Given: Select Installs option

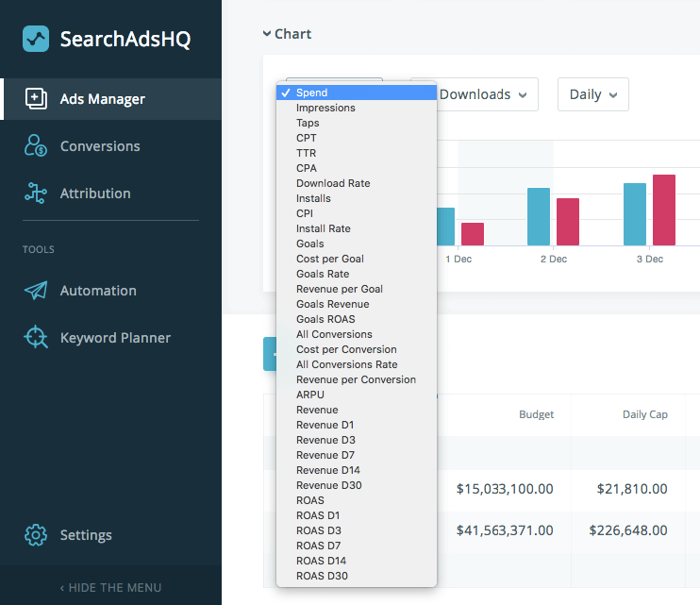Looking at the screenshot, I should (x=357, y=198).
